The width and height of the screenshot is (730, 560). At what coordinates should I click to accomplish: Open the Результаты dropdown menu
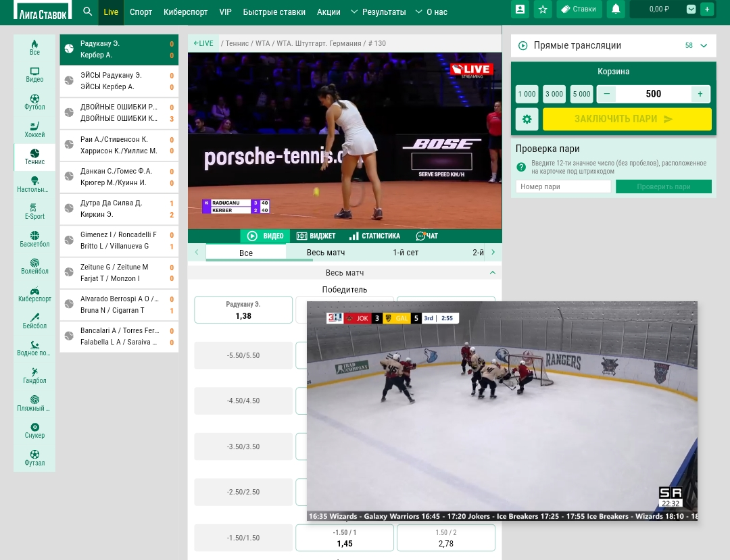pos(379,12)
